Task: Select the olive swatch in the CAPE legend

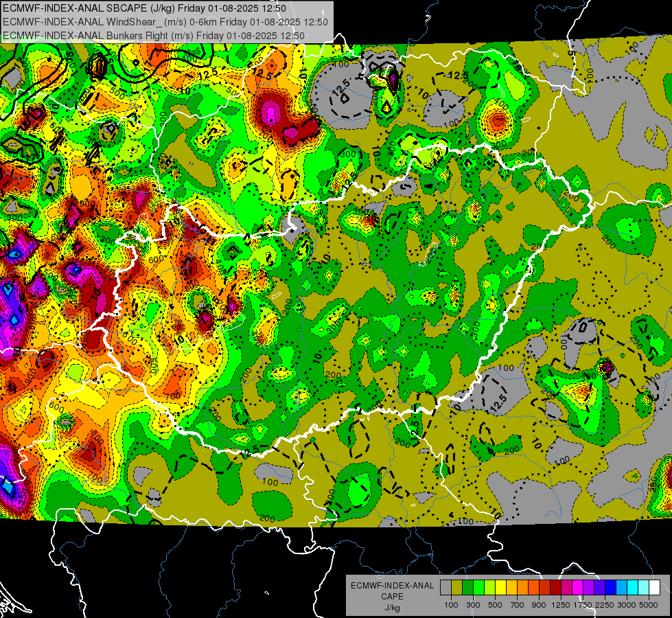Action: coord(457,588)
